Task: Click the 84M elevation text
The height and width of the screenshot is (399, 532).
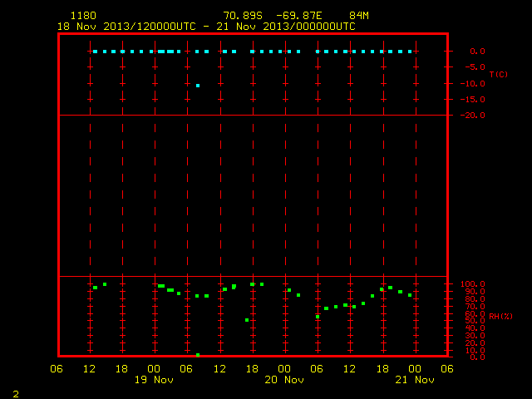Action: (x=359, y=16)
